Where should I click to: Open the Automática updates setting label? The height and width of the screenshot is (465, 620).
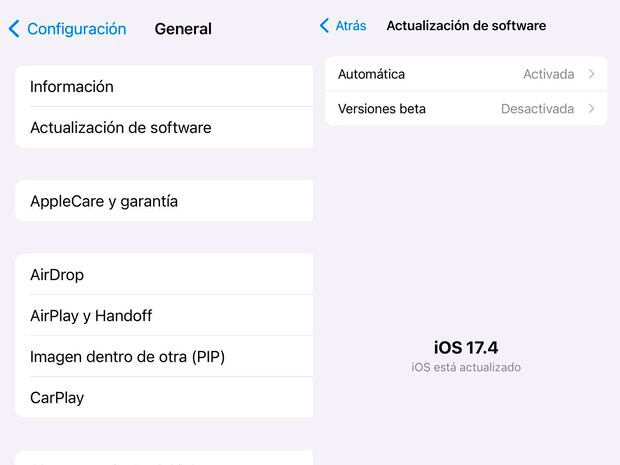point(371,74)
